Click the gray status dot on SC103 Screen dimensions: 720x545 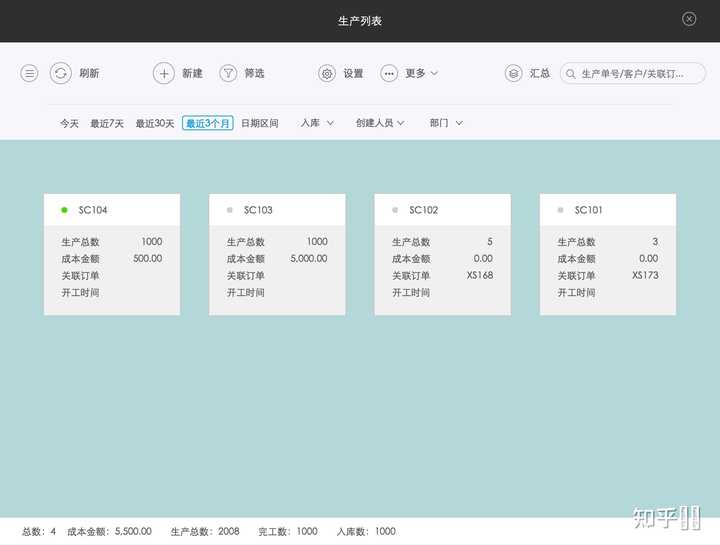pyautogui.click(x=230, y=210)
